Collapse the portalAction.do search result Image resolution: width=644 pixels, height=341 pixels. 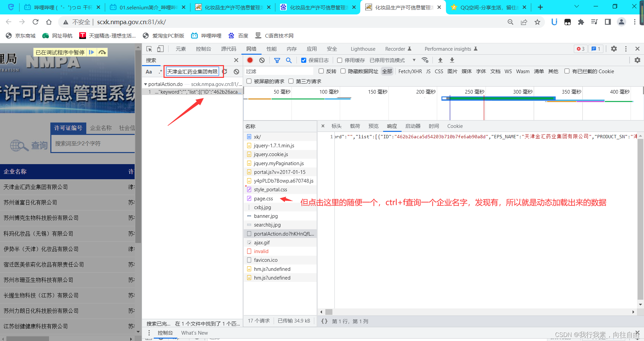coord(145,84)
